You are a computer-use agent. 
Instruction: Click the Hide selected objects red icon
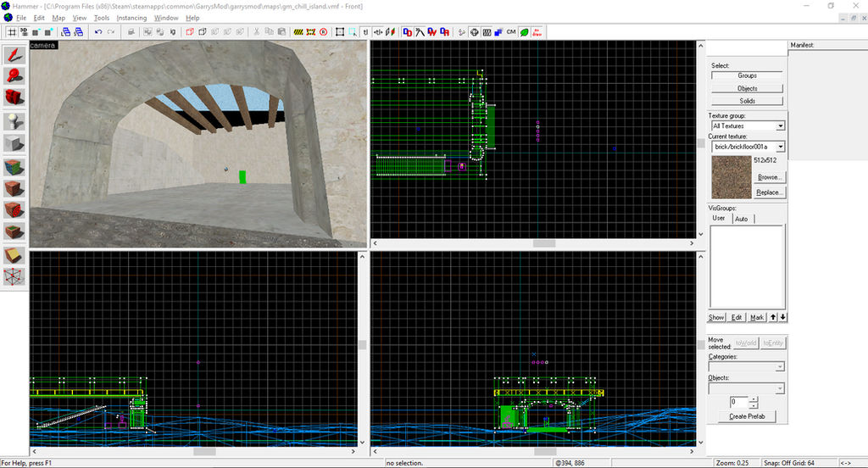pyautogui.click(x=190, y=32)
